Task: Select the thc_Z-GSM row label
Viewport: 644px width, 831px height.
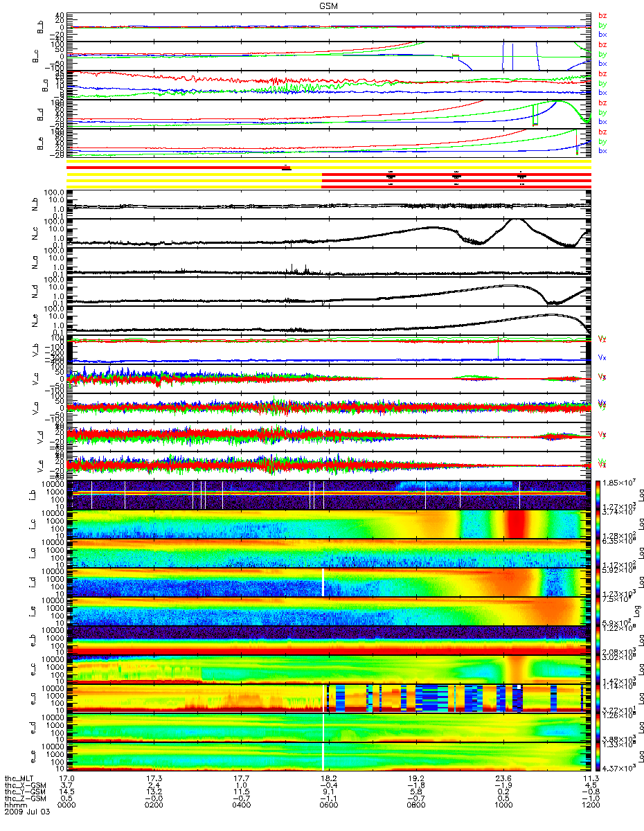Action: (x=25, y=797)
